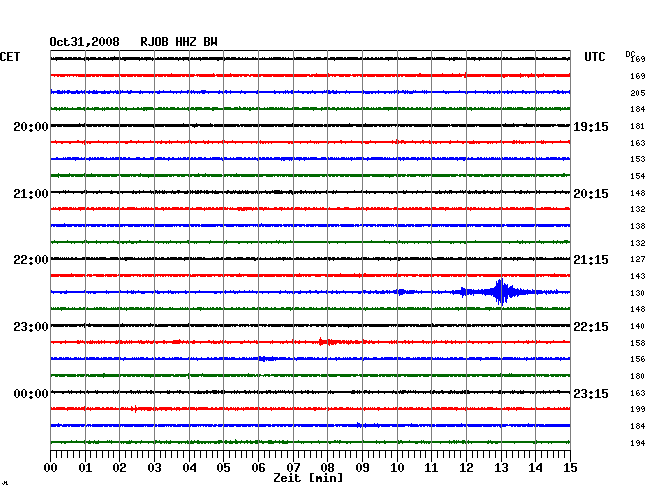Click minute label 03 on time axis
The height and width of the screenshot is (494, 650).
154,468
